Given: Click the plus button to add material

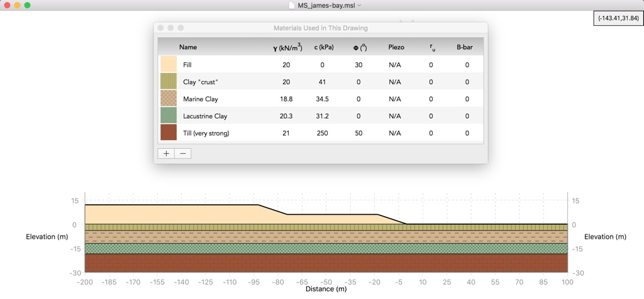Looking at the screenshot, I should tap(166, 153).
